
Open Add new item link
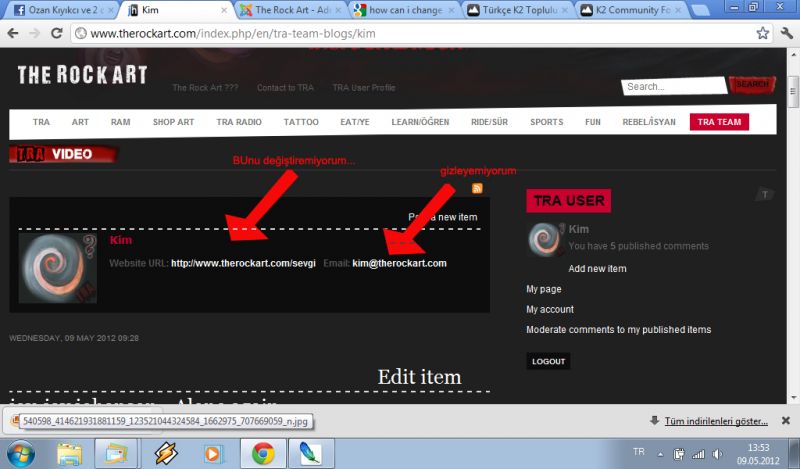(x=597, y=268)
